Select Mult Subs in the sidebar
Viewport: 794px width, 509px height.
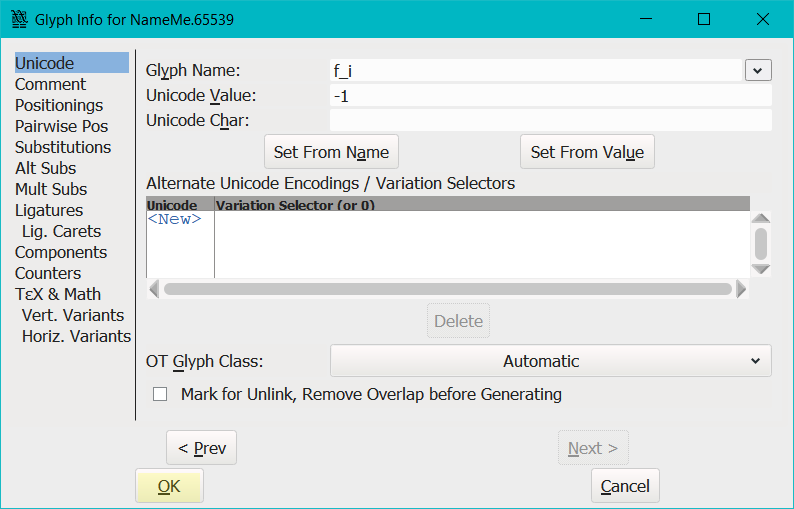pos(51,189)
